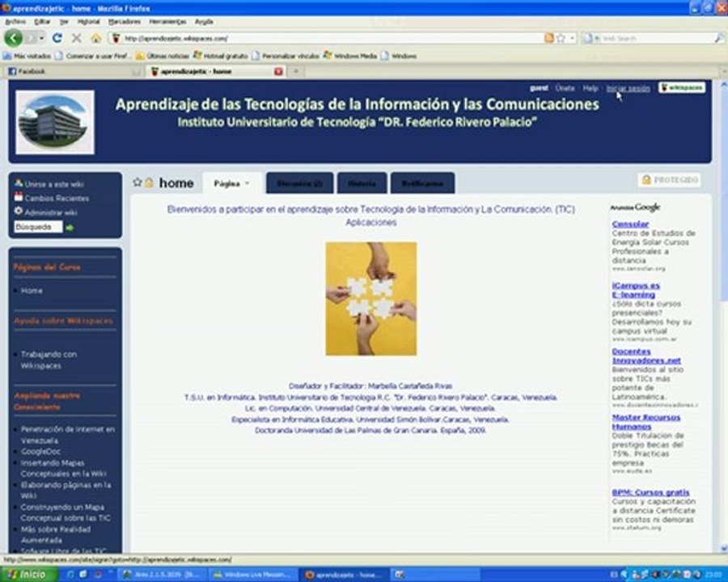This screenshot has width=728, height=582.
Task: Switch to the Facebook browser tab
Action: [x=69, y=71]
